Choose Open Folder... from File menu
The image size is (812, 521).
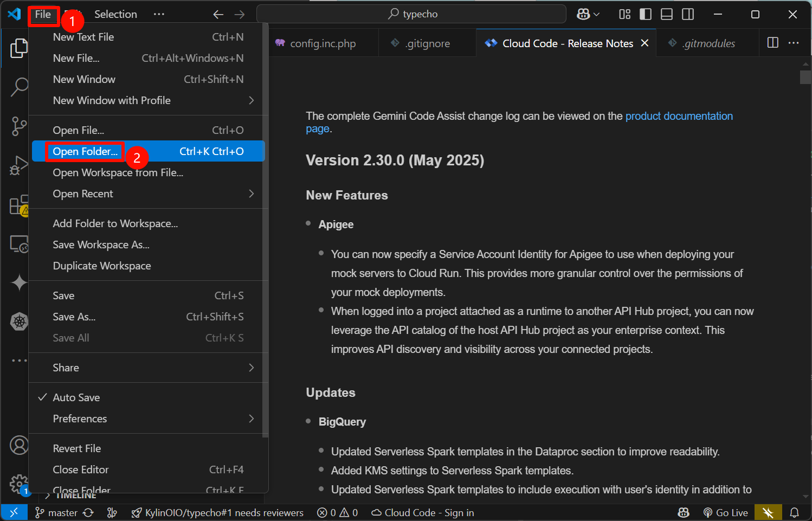[x=85, y=151]
